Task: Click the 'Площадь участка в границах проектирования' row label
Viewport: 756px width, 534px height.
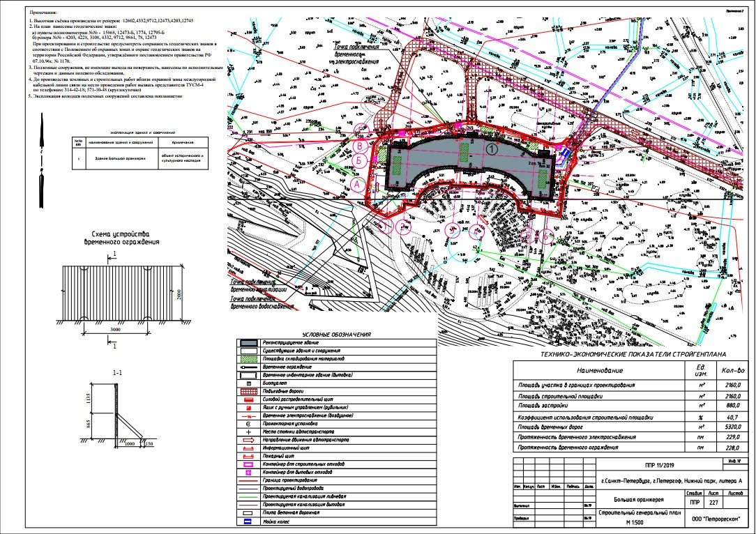Action: [577, 386]
